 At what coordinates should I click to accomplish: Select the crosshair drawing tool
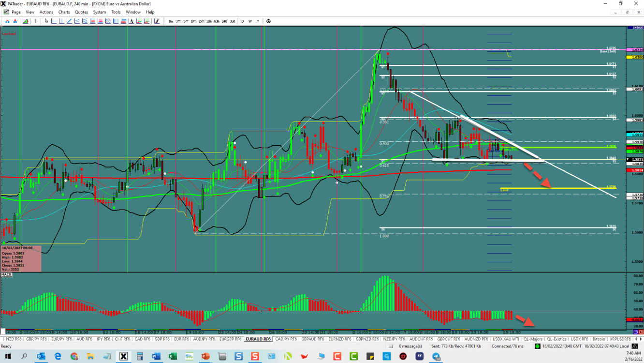click(x=36, y=21)
